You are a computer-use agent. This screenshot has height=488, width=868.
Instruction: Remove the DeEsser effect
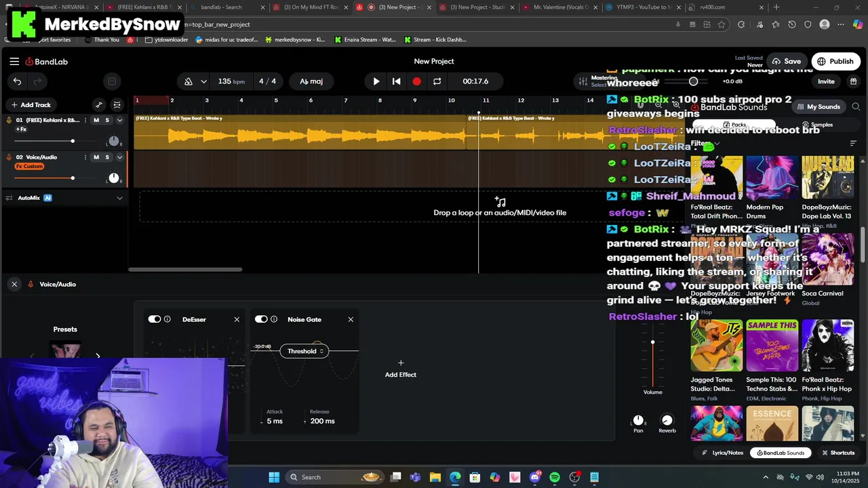coord(237,319)
